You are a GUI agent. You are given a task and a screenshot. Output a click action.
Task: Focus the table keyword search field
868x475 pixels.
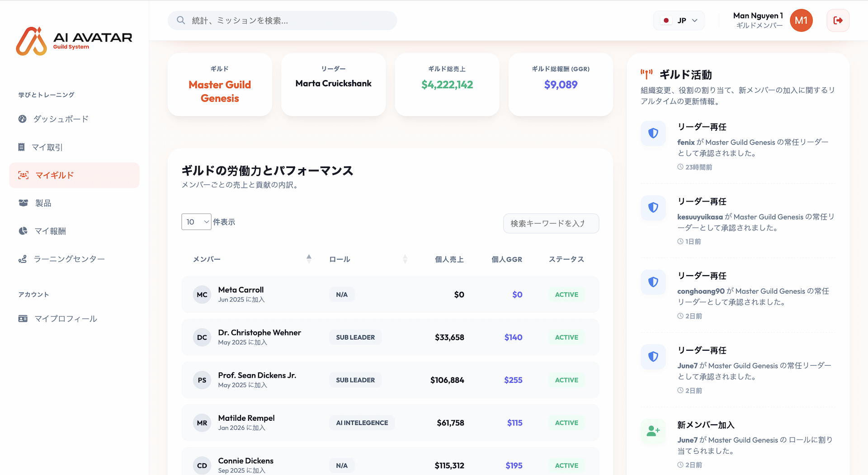point(551,223)
